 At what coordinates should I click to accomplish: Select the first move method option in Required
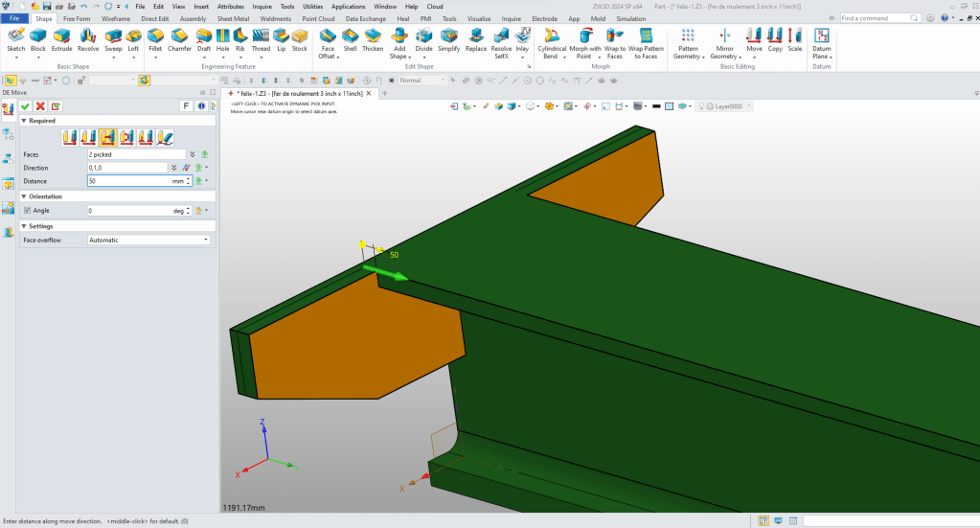(x=70, y=137)
